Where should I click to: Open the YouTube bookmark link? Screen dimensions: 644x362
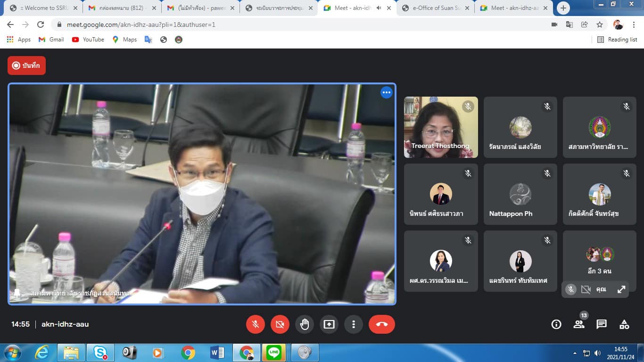coord(88,40)
